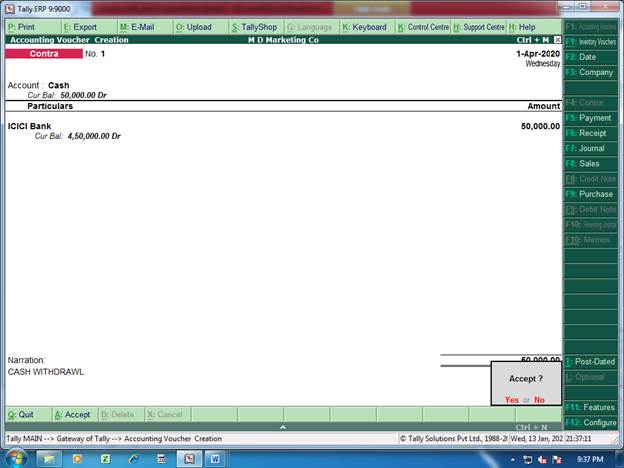Open Excel from the taskbar
Screen dimensions: 624x468
coord(105,459)
